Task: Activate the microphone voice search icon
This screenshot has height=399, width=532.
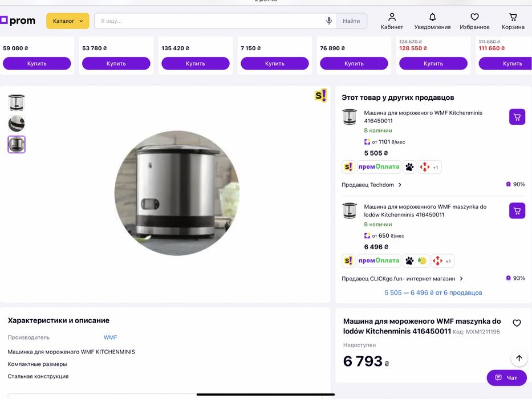Action: click(x=329, y=21)
